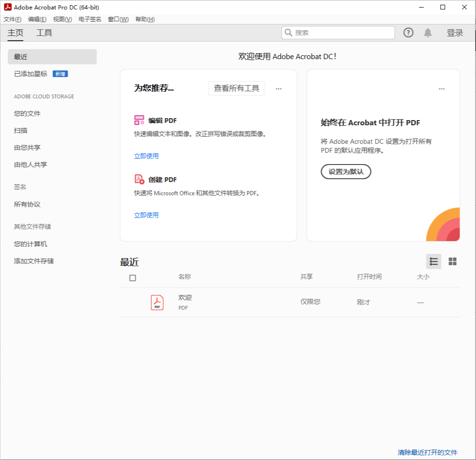Click the Acrobat logo in the title bar
Screen dimensions: 476x460
click(x=8, y=7)
